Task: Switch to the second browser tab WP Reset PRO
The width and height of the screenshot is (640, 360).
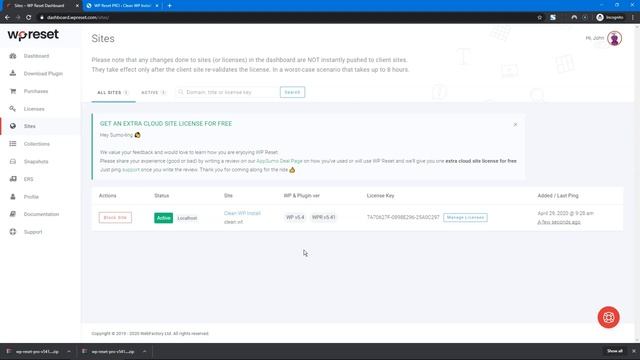Action: coord(122,6)
